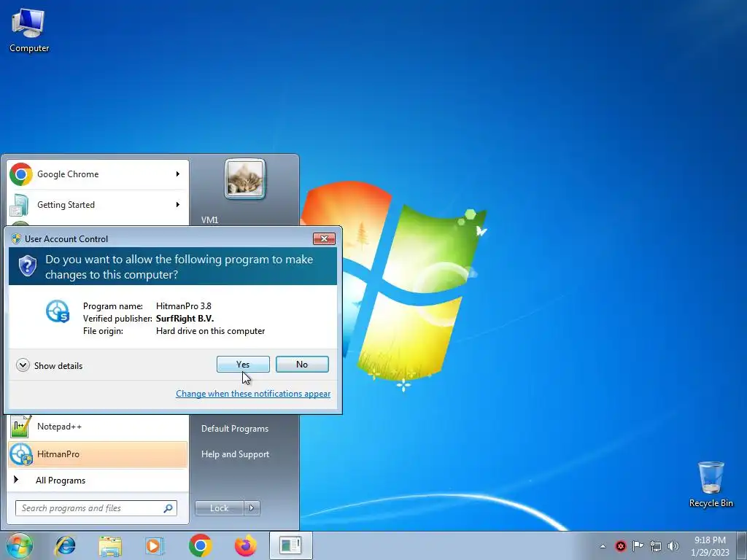Launch Windows Media Player from taskbar
Image resolution: width=747 pixels, height=560 pixels.
[155, 545]
